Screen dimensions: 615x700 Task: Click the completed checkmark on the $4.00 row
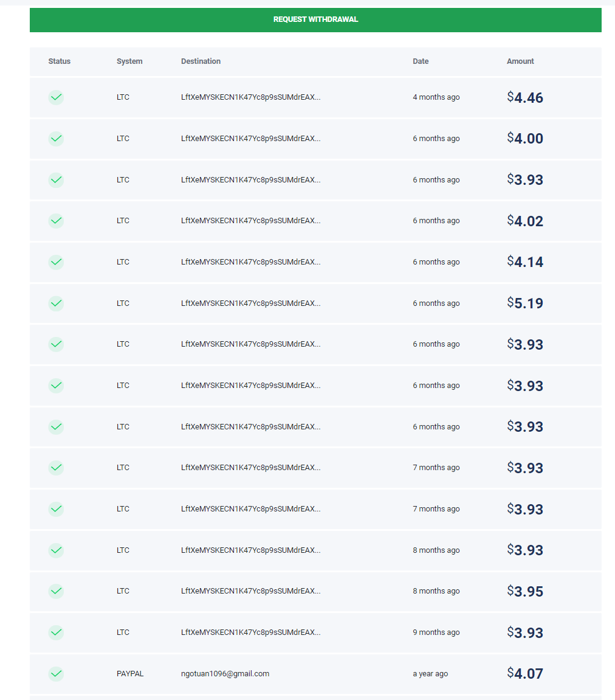56,139
